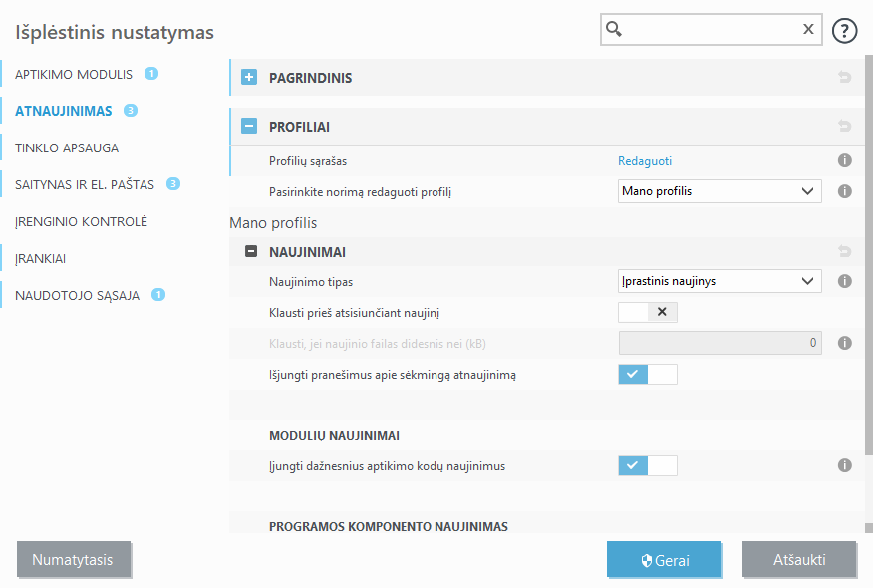Click revert arrow in NAUJINIMAI header
The height and width of the screenshot is (588, 873).
pos(844,252)
